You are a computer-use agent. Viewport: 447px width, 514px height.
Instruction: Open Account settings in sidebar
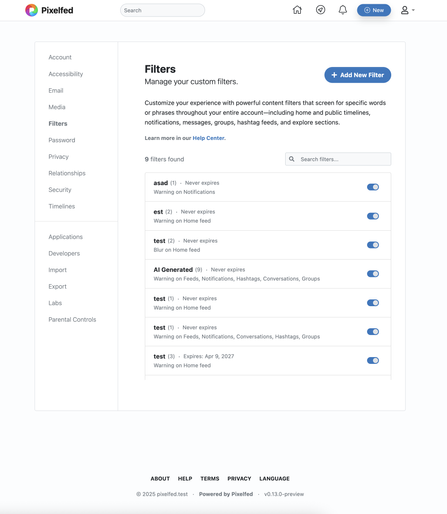(60, 57)
